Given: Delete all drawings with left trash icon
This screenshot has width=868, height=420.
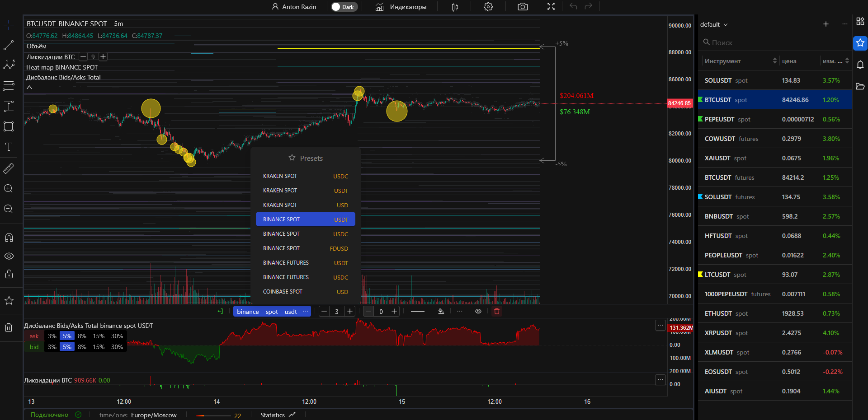Looking at the screenshot, I should 9,328.
